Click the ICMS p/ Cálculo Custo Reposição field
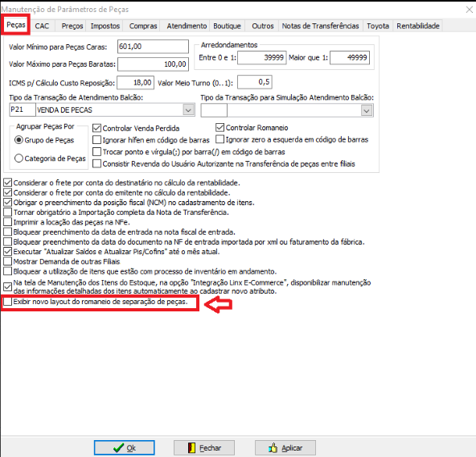 (136, 82)
